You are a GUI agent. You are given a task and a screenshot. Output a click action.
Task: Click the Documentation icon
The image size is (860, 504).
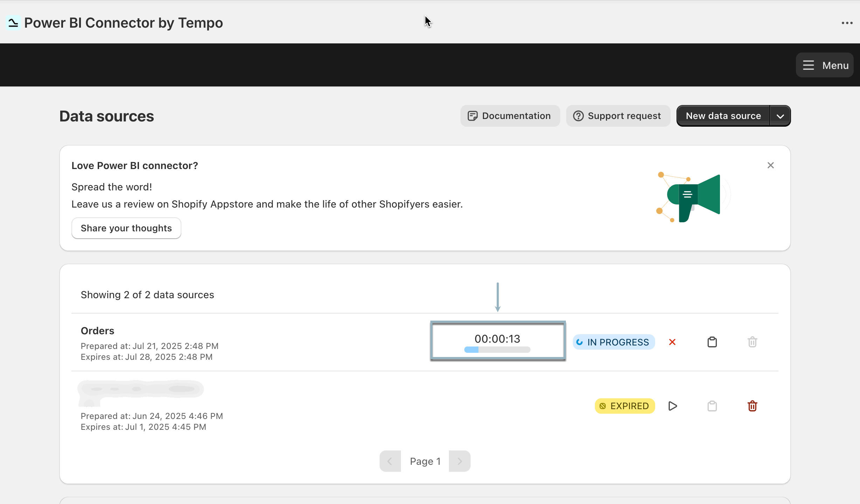473,115
